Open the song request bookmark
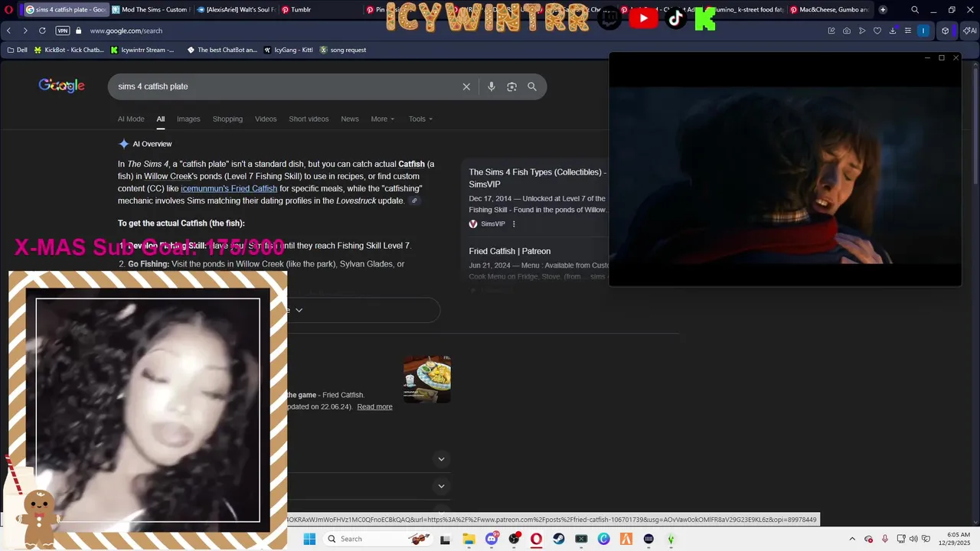The width and height of the screenshot is (980, 551). [343, 50]
